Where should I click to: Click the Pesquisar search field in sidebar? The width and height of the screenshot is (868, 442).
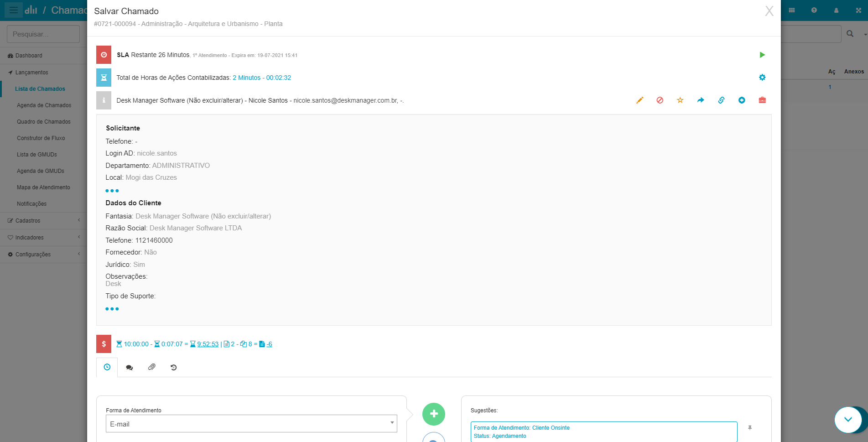pos(43,34)
